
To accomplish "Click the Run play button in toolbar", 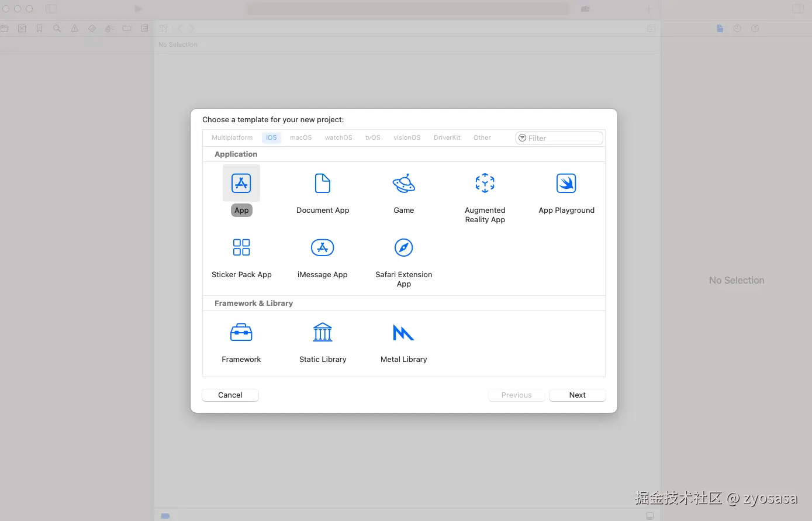I will [x=139, y=9].
